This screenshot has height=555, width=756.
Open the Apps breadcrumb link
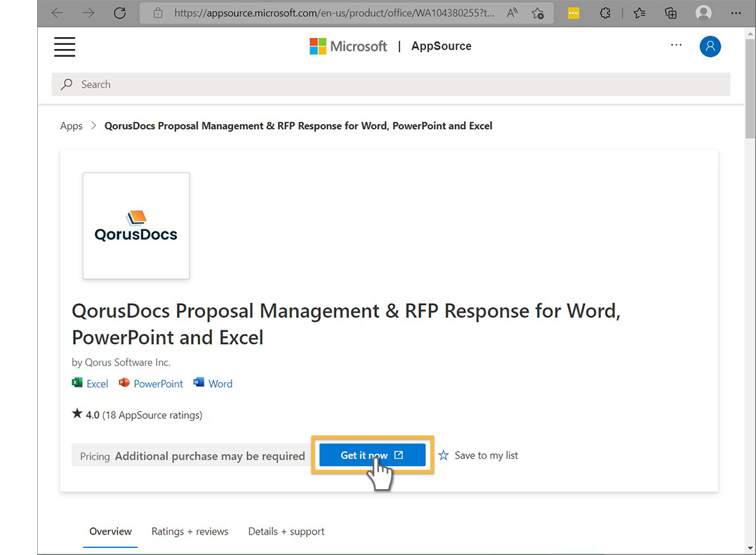click(72, 126)
